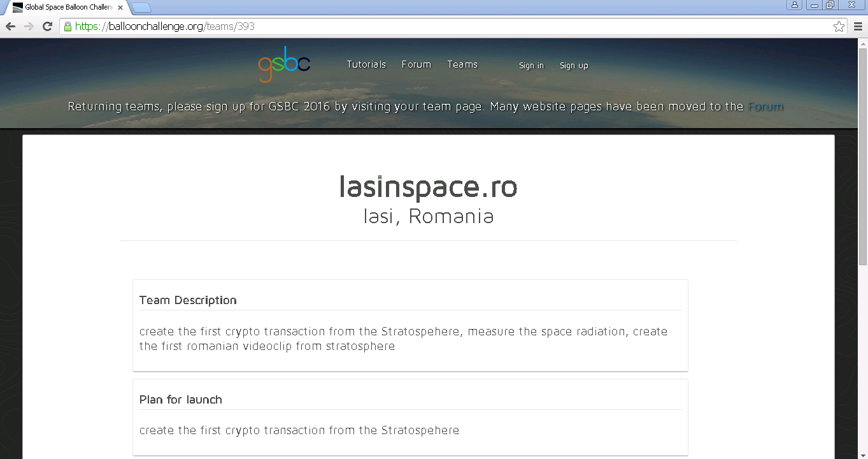Screen dimensions: 868x459
Task: Minimize the browser window
Action: 813,4
